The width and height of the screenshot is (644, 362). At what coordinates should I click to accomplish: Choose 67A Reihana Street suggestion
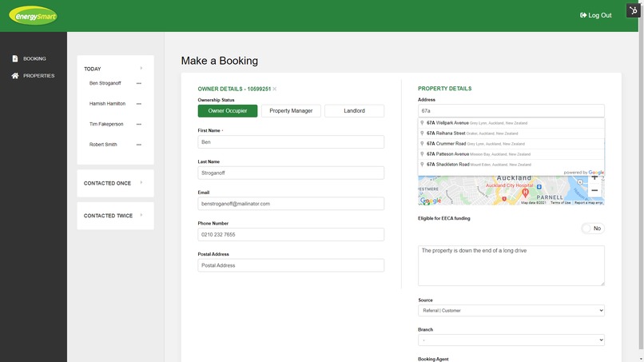point(511,133)
